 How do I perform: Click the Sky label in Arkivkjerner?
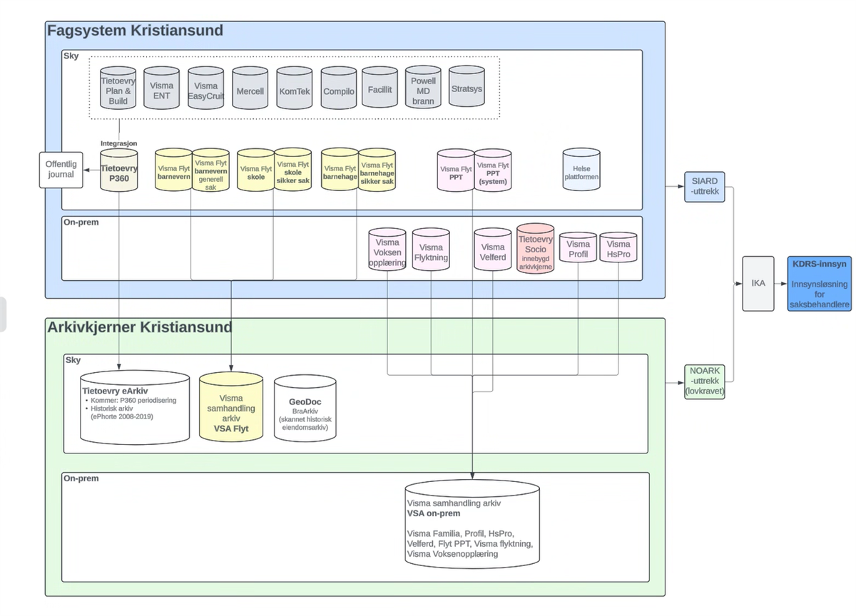(x=73, y=360)
